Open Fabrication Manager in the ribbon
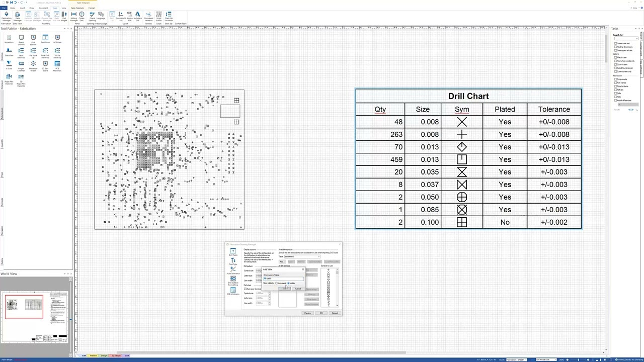The image size is (644, 362). click(x=6, y=17)
